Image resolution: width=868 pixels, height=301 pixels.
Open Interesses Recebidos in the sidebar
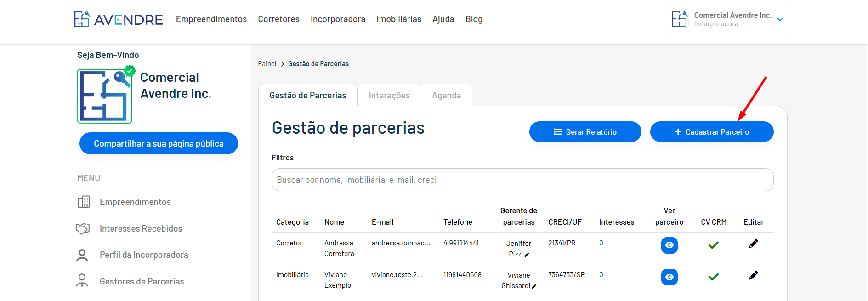(141, 229)
